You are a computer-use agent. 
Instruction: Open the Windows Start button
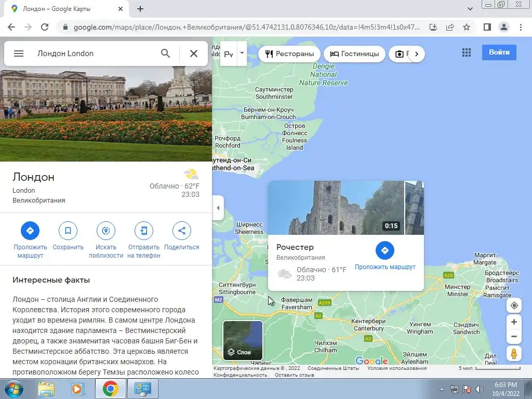click(14, 389)
